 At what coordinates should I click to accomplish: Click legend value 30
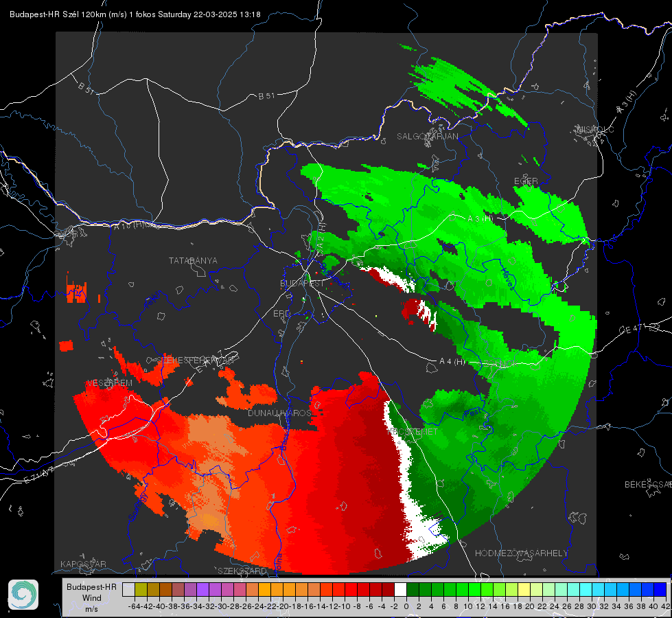point(592,607)
